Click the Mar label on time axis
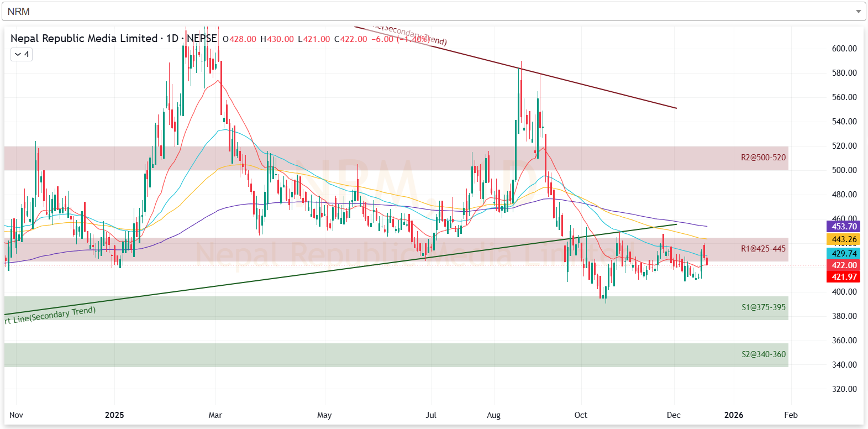 pos(215,415)
